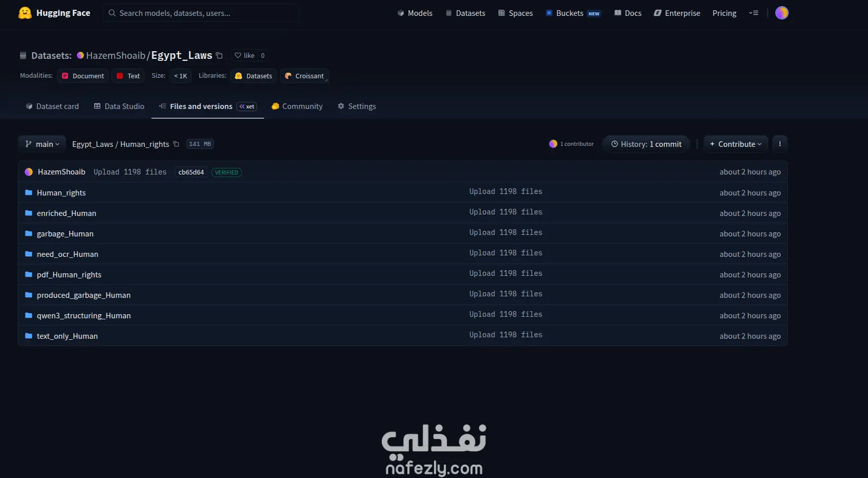Open the Models page
This screenshot has height=478, width=868.
(x=415, y=13)
